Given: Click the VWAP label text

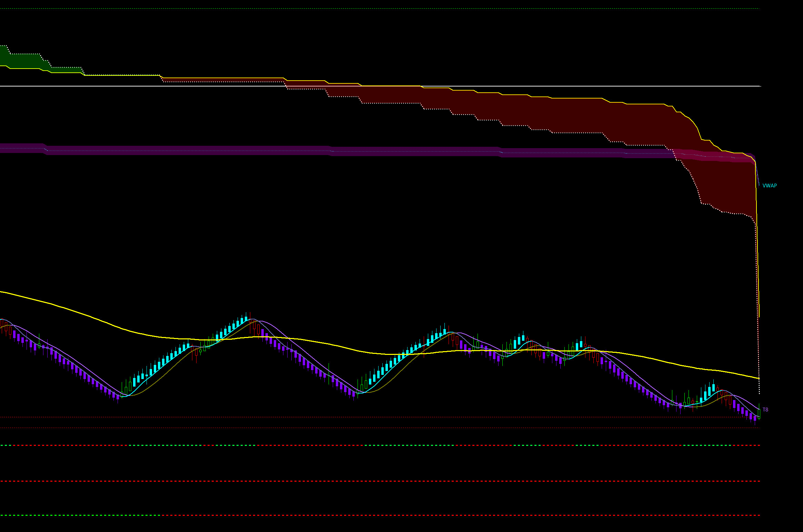Looking at the screenshot, I should click(770, 186).
